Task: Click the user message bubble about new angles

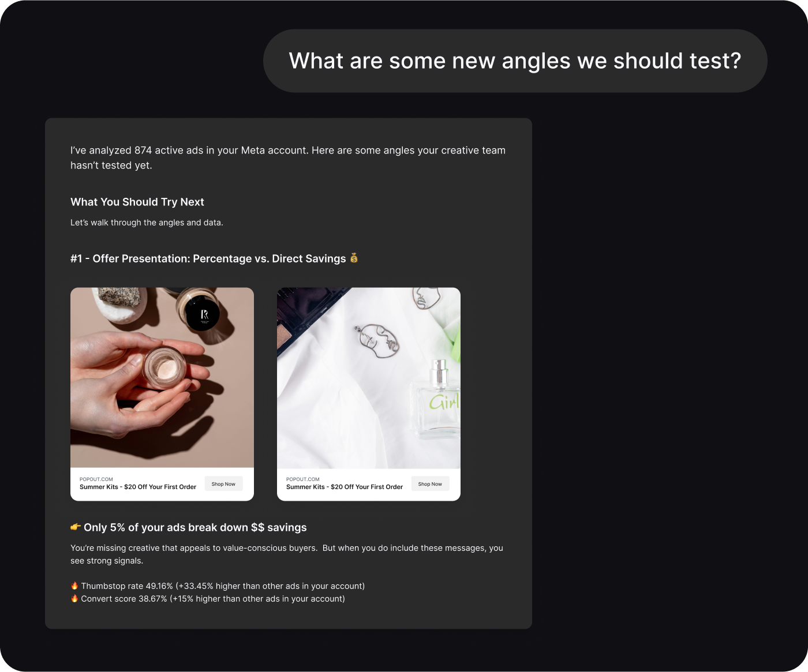Action: tap(515, 61)
